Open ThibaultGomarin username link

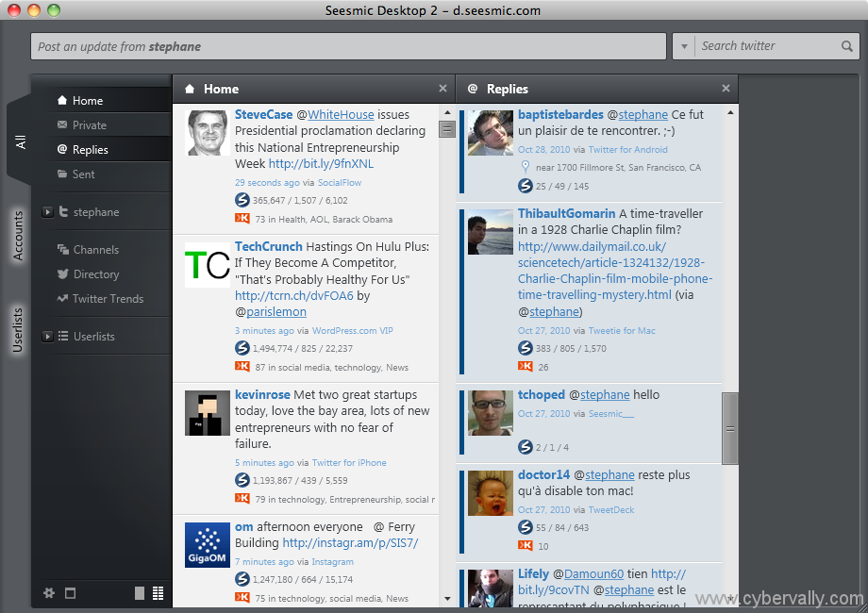[x=566, y=213]
